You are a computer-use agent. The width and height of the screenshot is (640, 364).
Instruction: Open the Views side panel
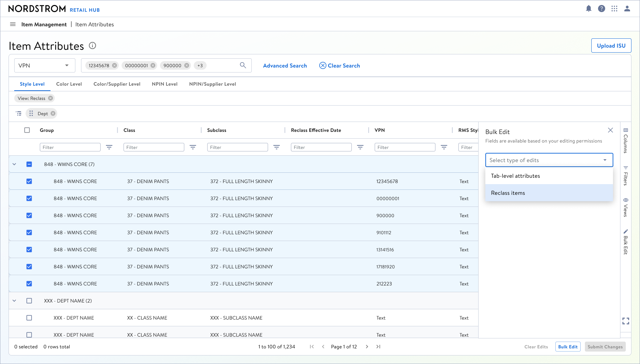pos(626,208)
